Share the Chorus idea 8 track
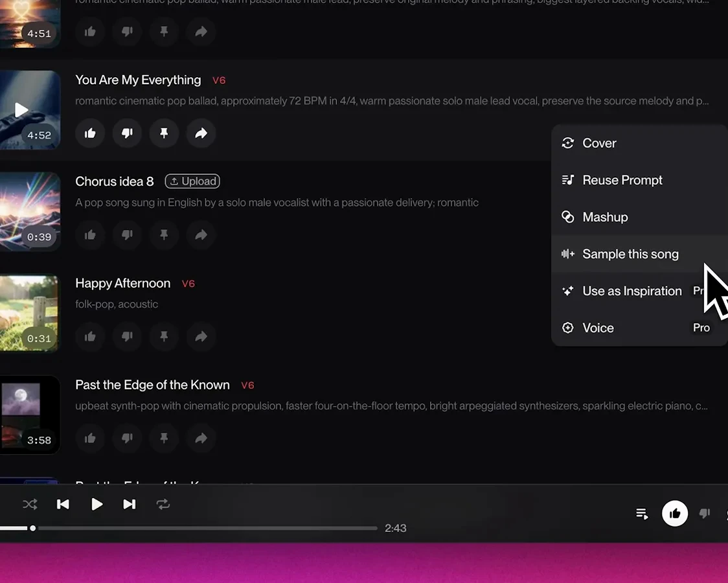Image resolution: width=728 pixels, height=583 pixels. click(201, 235)
